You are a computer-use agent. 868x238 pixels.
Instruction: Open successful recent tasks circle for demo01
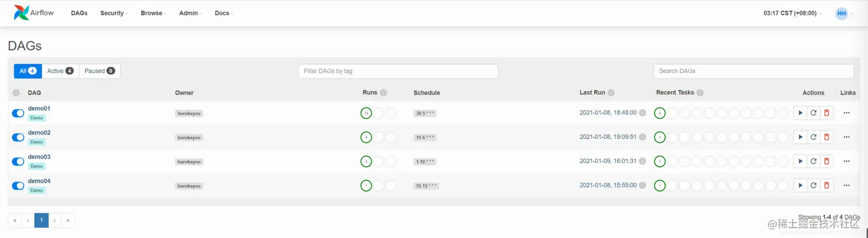(x=660, y=113)
